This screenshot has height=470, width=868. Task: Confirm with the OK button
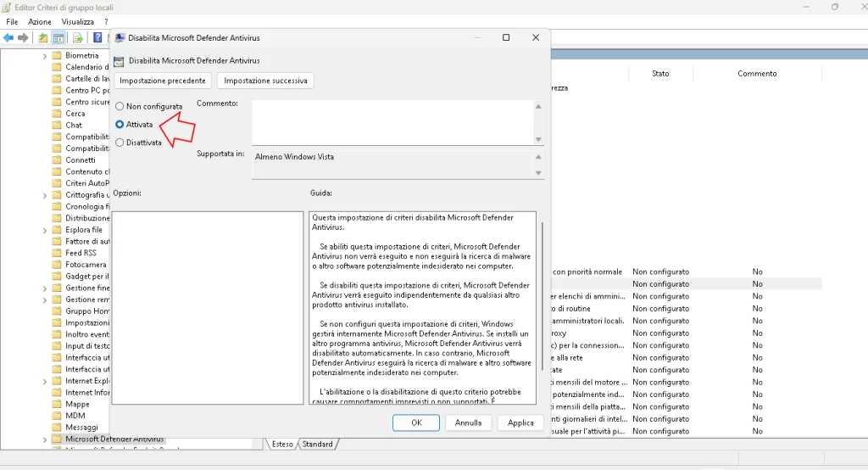(416, 422)
